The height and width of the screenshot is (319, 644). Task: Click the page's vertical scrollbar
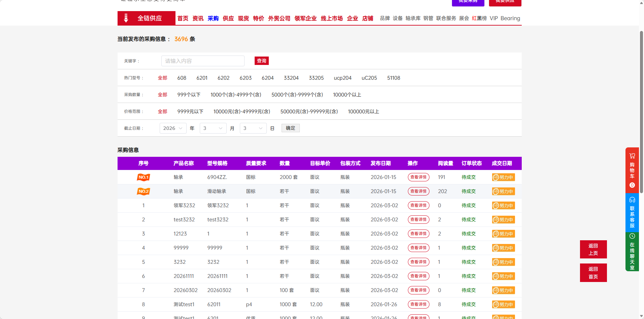tap(641, 111)
